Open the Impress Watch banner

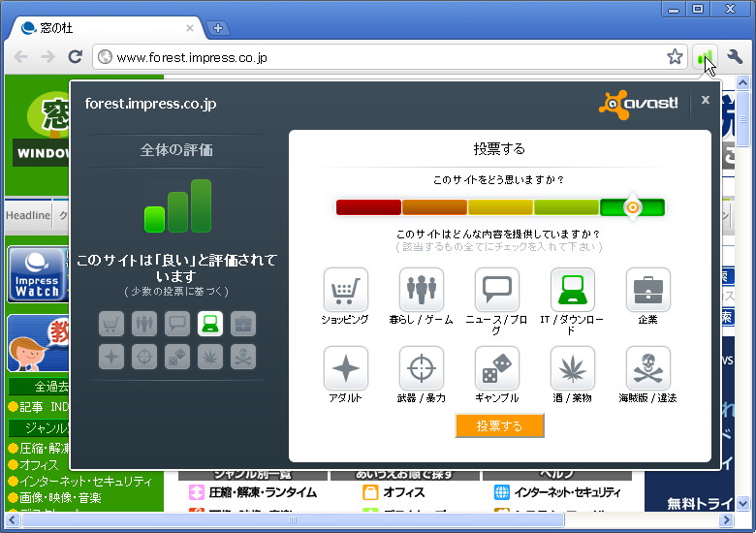point(38,274)
